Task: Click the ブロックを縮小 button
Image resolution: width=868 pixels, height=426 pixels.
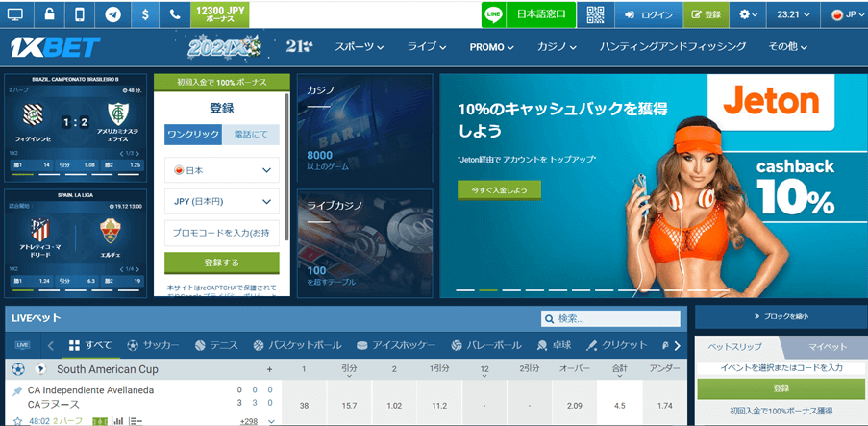Action: tap(781, 317)
